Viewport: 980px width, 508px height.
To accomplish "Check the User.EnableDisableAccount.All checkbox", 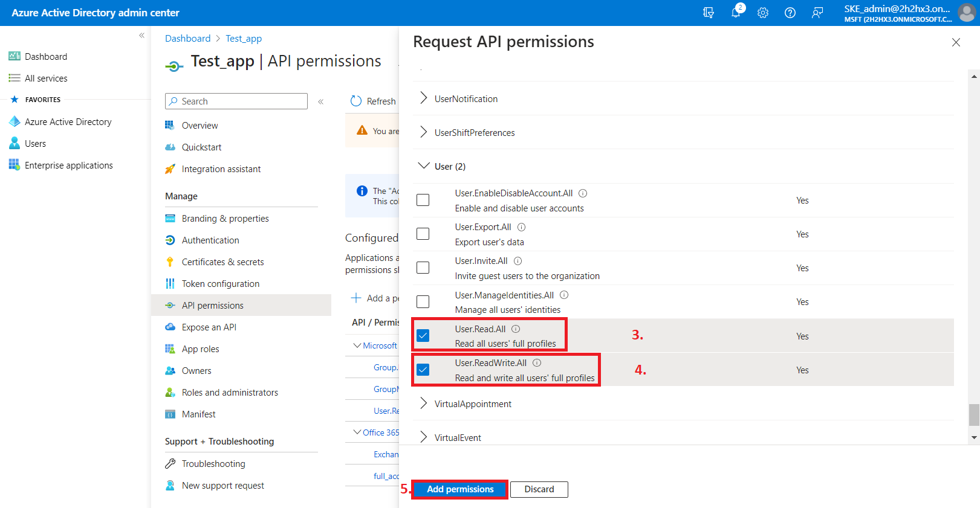I will (x=423, y=200).
